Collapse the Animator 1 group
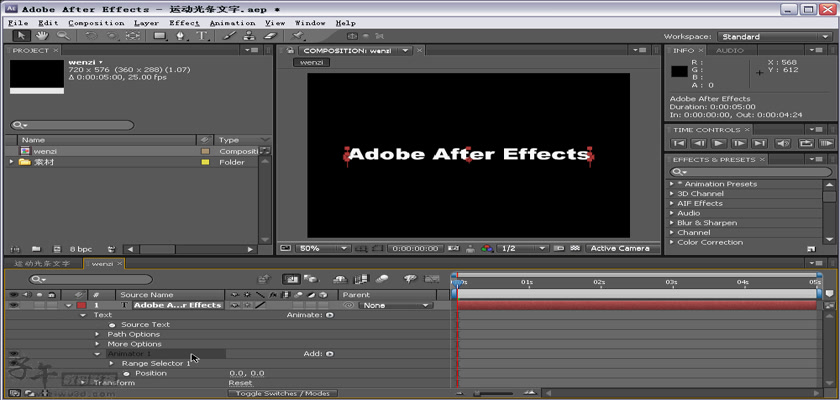This screenshot has width=840, height=400. click(x=97, y=354)
